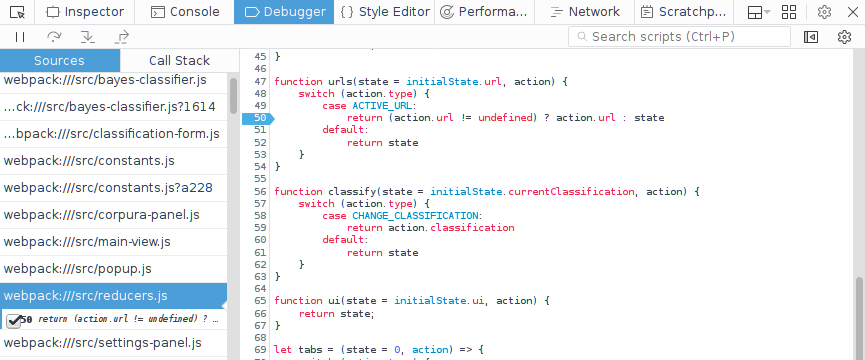The image size is (865, 360).
Task: Open corpura-panel.js source file
Action: point(113,215)
